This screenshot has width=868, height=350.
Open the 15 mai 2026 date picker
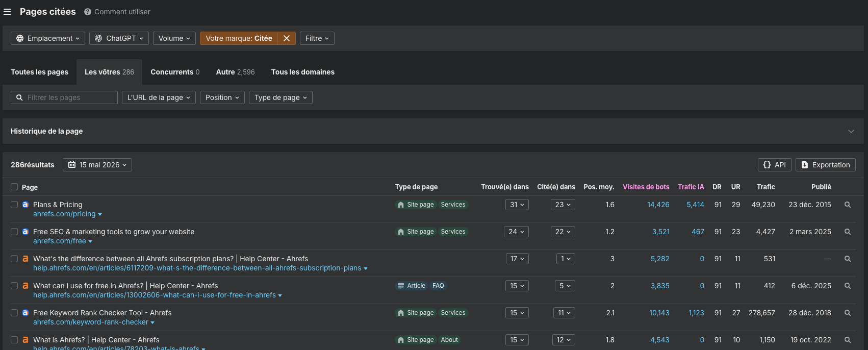[97, 165]
